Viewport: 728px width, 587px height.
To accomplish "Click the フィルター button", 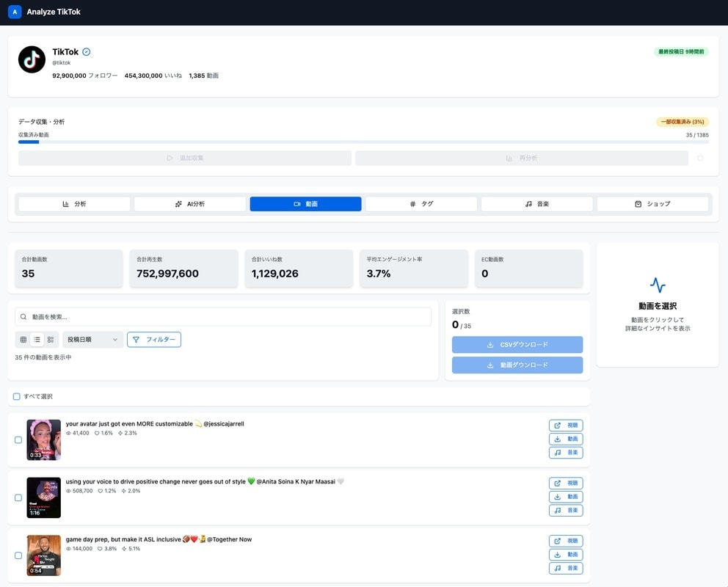I will click(154, 340).
